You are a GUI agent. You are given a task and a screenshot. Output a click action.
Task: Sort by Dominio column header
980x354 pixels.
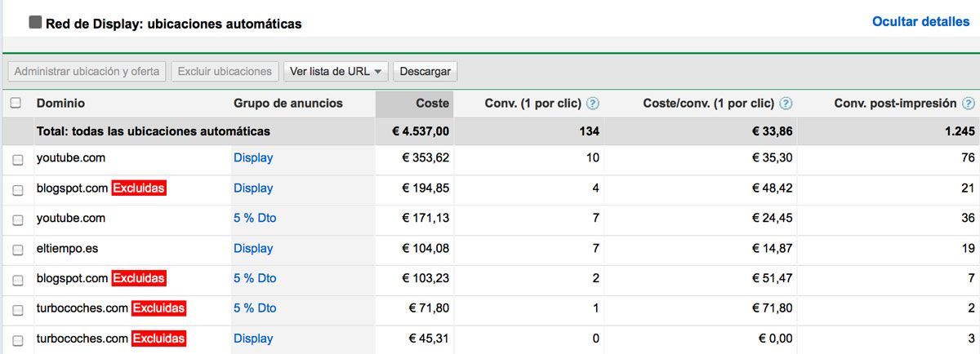pyautogui.click(x=60, y=104)
